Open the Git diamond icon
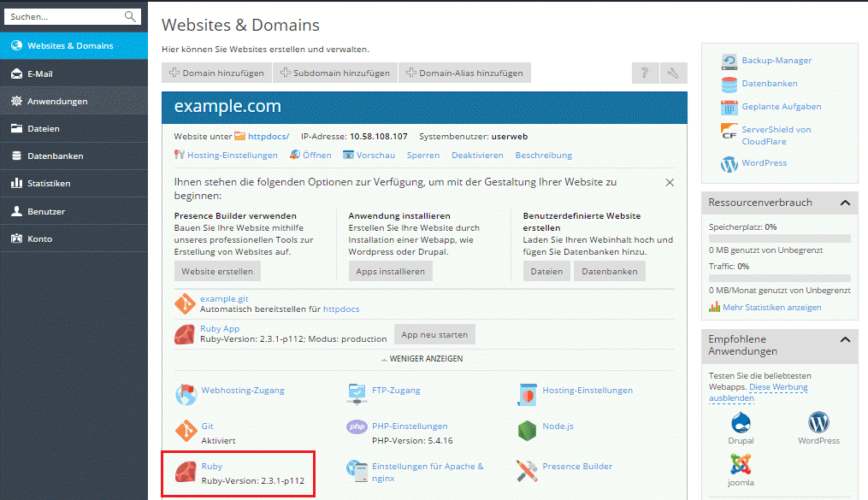 click(x=186, y=431)
